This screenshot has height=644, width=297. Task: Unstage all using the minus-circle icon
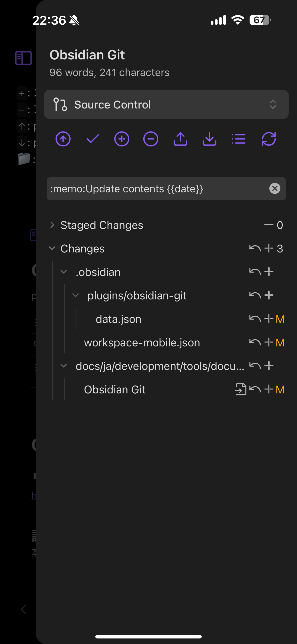coord(151,139)
